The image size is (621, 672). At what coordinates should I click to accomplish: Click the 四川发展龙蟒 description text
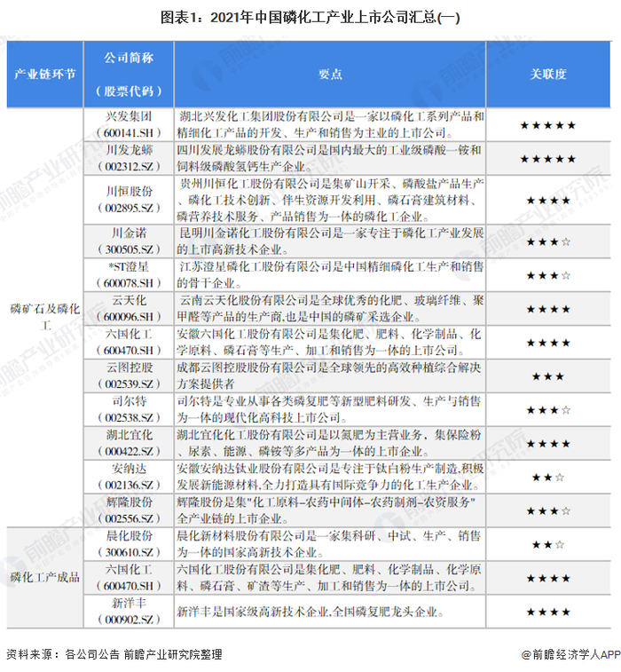point(330,158)
